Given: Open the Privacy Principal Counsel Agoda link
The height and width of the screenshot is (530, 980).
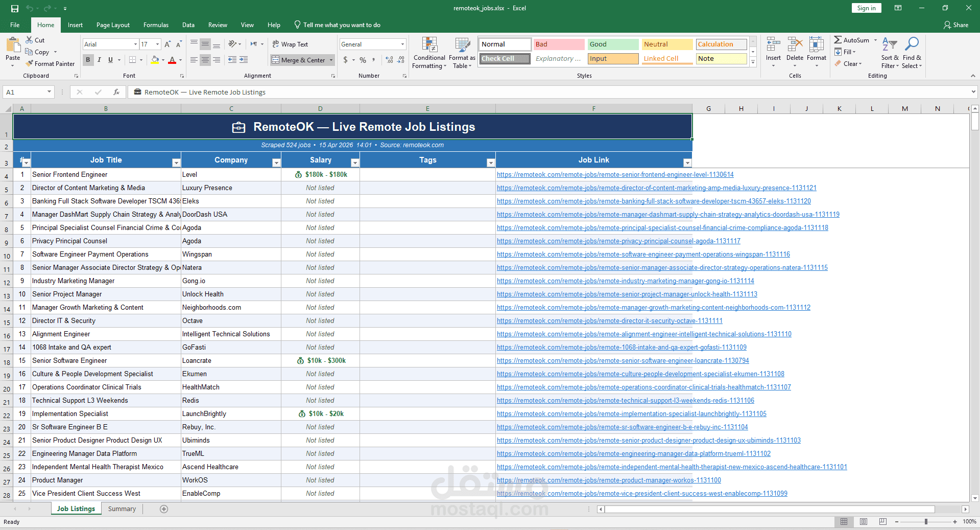Looking at the screenshot, I should click(x=618, y=241).
